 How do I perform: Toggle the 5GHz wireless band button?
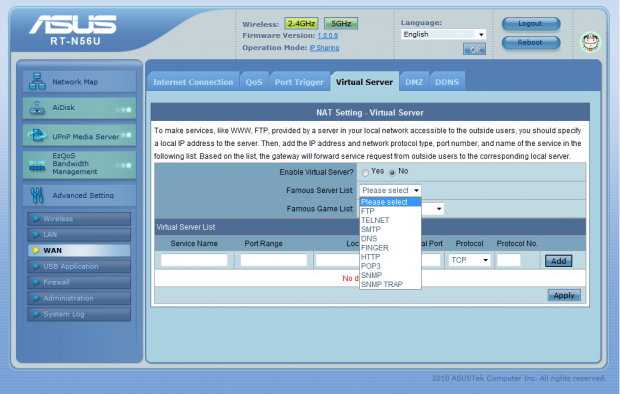coord(341,24)
